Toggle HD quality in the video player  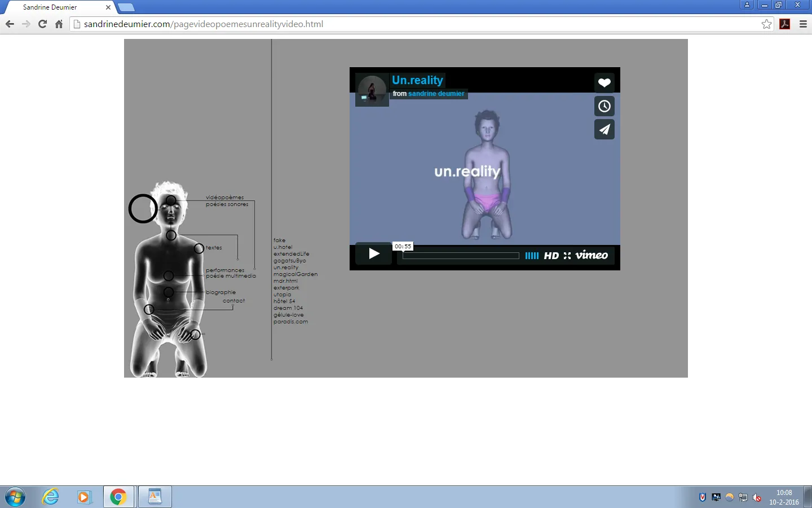click(551, 256)
